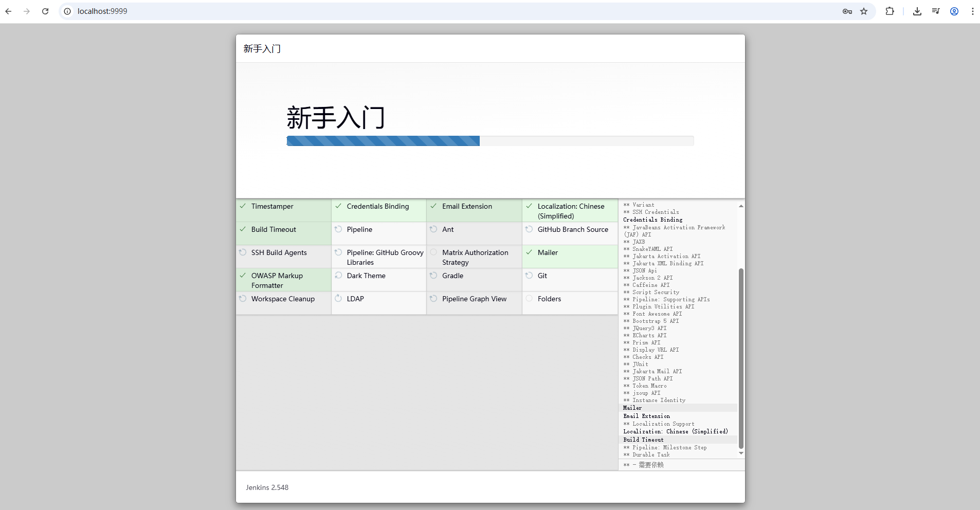This screenshot has width=980, height=510.
Task: Click the browser back arrow
Action: pos(9,11)
